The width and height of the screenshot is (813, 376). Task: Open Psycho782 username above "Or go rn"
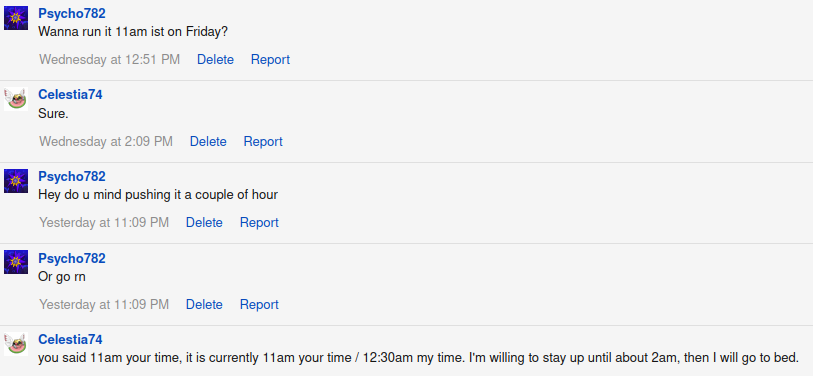[72, 258]
